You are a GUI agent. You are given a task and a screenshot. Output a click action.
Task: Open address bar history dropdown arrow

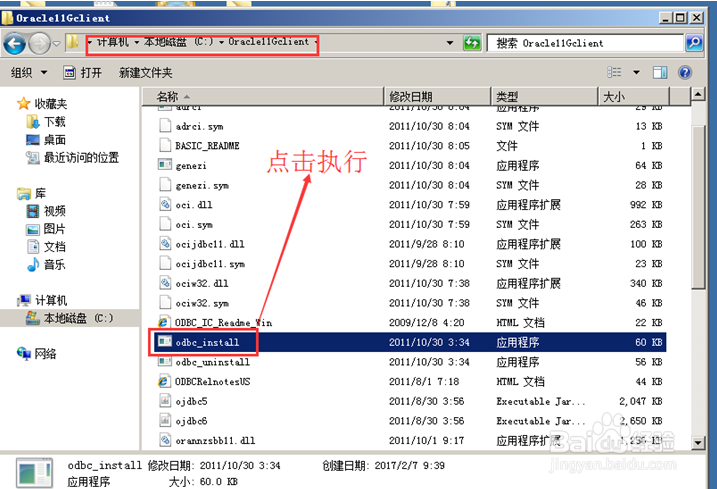click(450, 43)
